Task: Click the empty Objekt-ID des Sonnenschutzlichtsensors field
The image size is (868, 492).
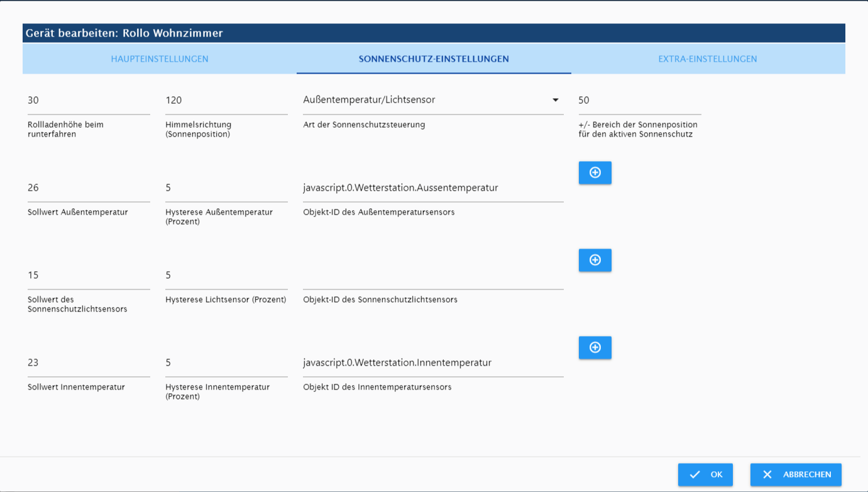Action: pos(433,275)
